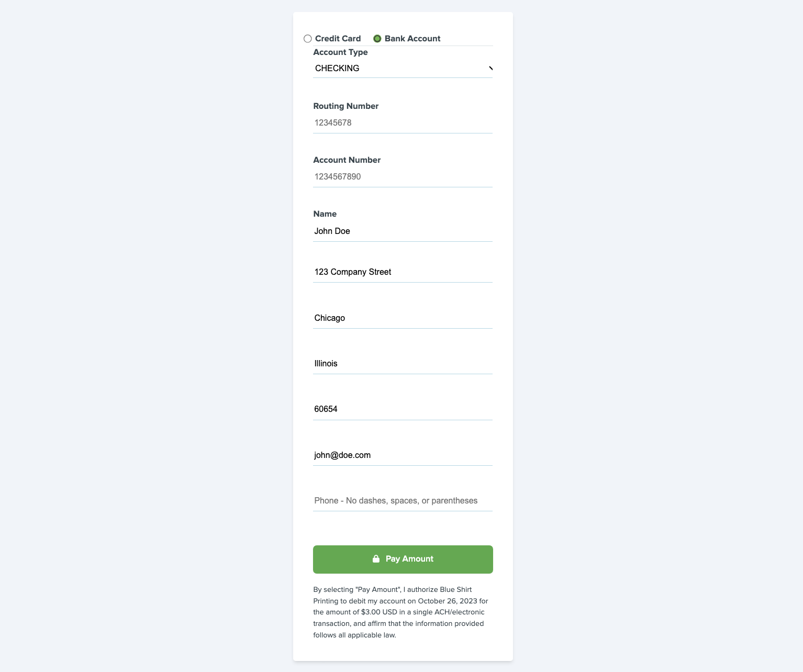Focus the Phone number input field
Viewport: 803px width, 672px height.
point(402,501)
